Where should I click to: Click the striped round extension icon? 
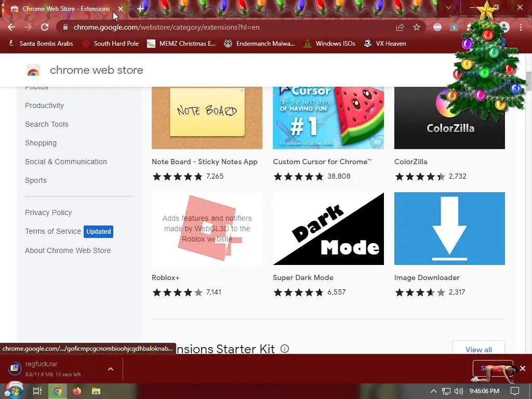(437, 27)
